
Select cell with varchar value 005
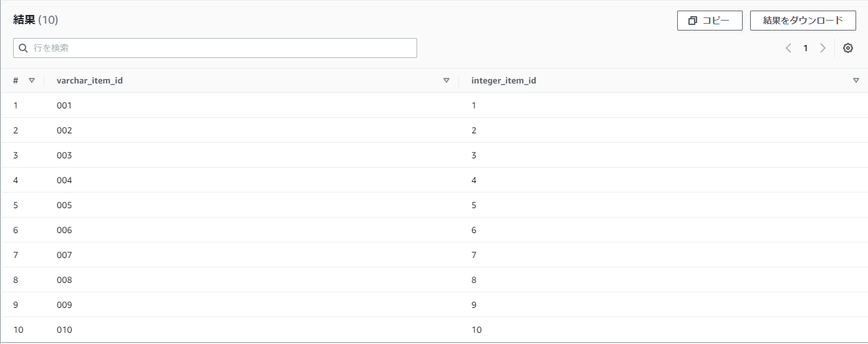click(x=64, y=205)
